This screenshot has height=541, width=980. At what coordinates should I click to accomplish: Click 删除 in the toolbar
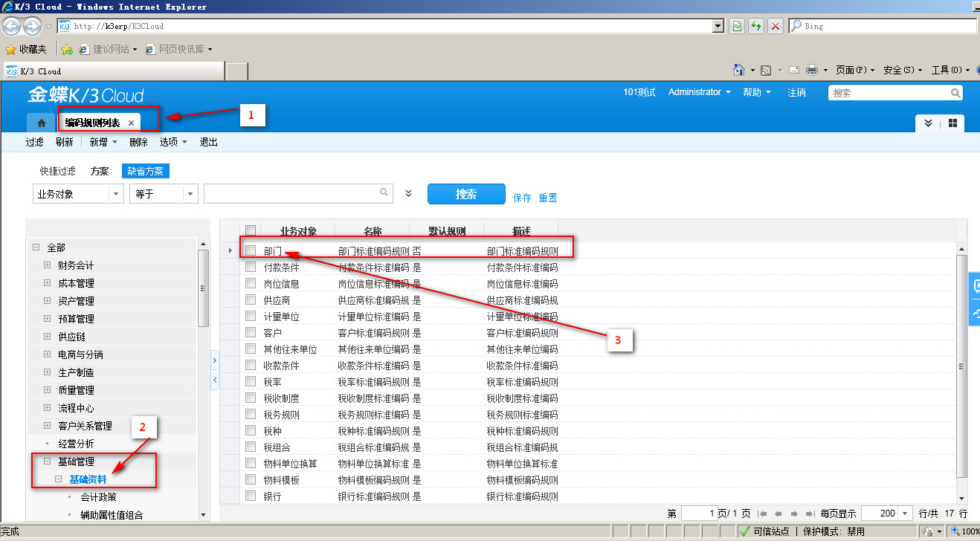[138, 142]
